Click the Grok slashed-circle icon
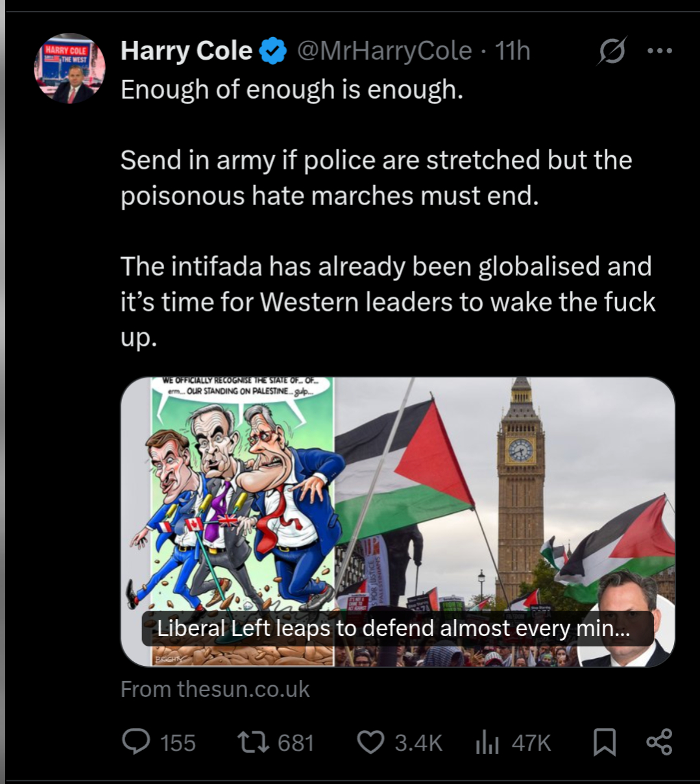700x784 pixels. [611, 51]
